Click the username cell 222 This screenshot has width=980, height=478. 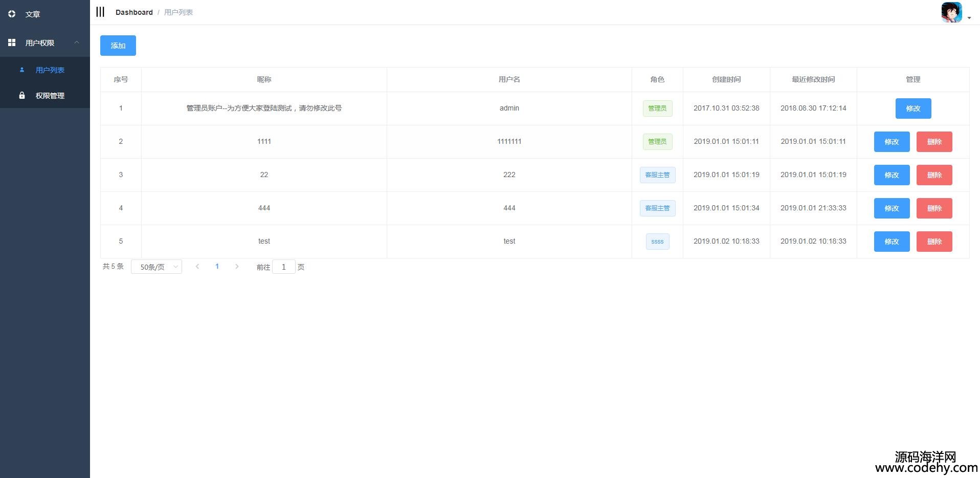tap(509, 175)
